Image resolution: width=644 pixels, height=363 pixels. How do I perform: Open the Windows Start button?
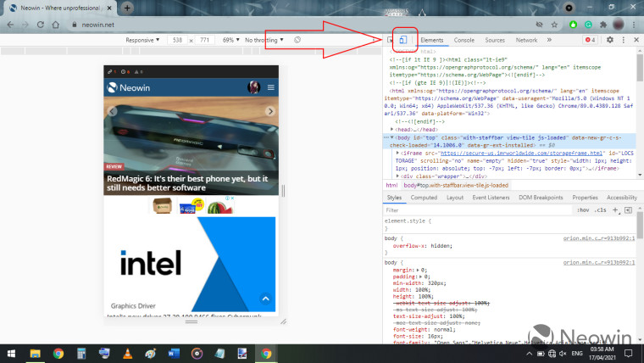point(12,354)
